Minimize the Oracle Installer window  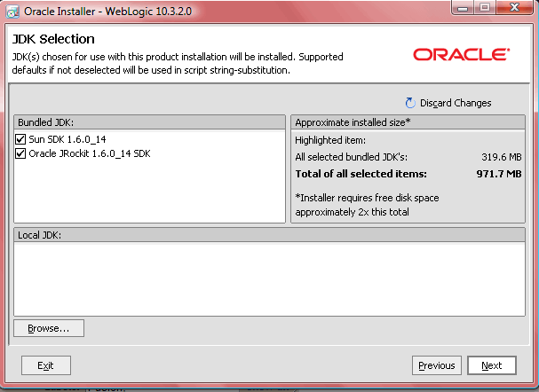click(463, 8)
